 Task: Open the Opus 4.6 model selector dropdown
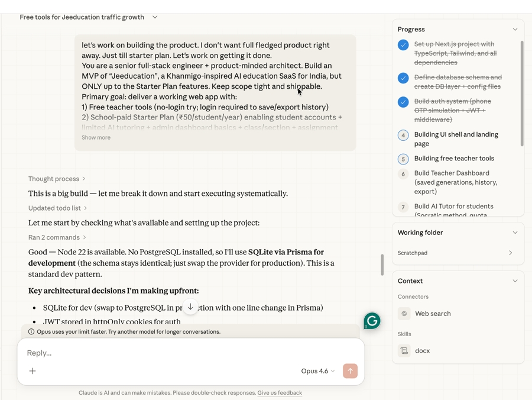(x=318, y=371)
